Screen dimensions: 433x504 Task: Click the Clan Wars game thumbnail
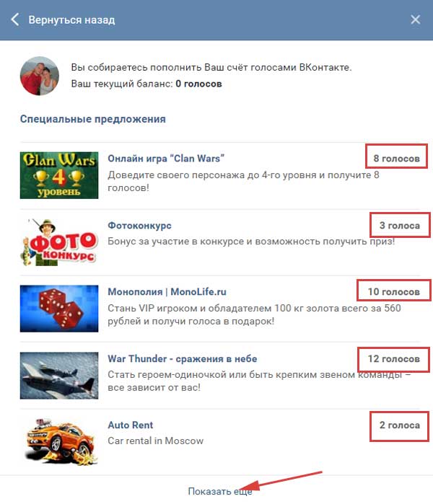coord(59,175)
